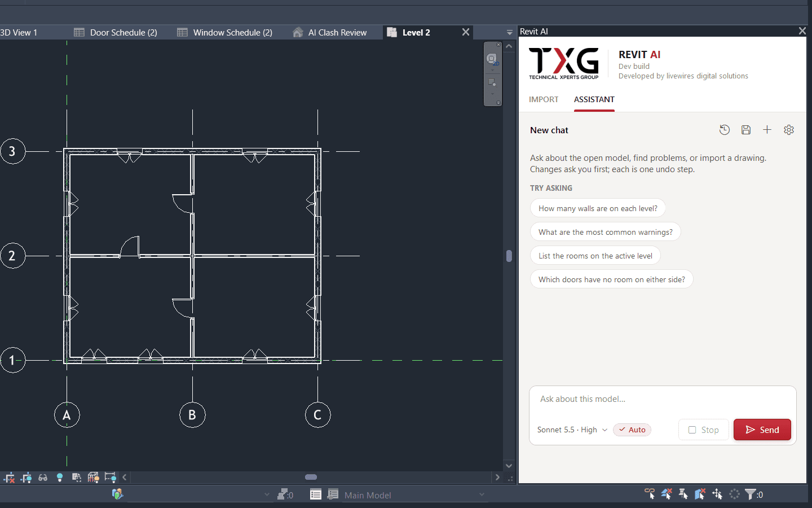
Task: Click 'How many walls are on each level?' suggestion
Action: 598,208
